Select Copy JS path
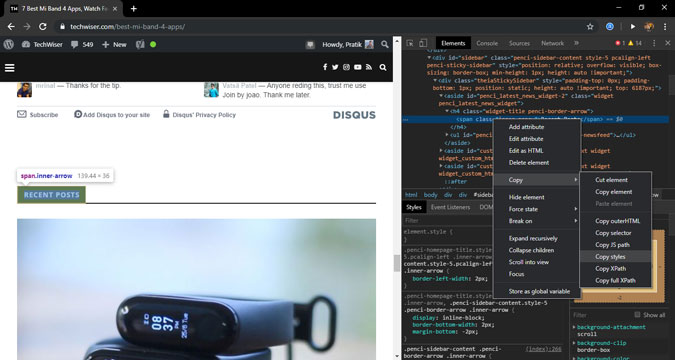 tap(616, 245)
